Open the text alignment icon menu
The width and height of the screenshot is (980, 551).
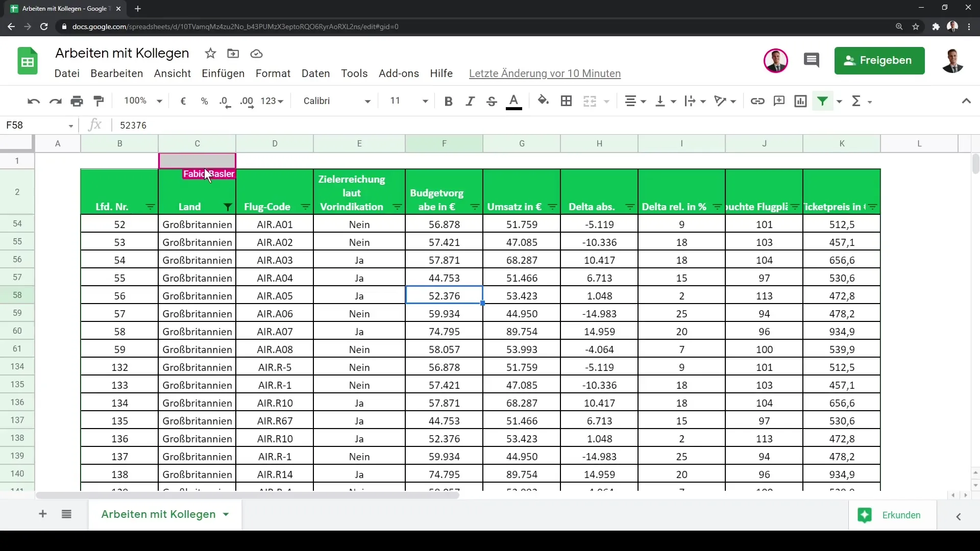[635, 101]
